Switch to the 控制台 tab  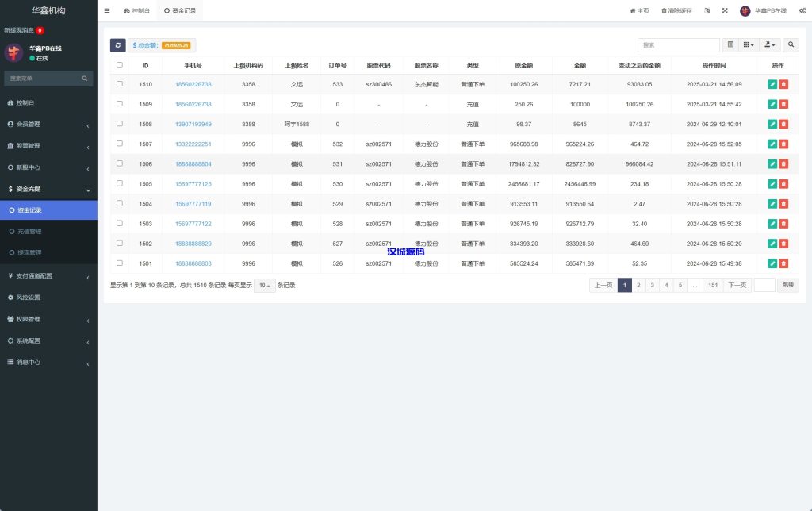(x=136, y=10)
